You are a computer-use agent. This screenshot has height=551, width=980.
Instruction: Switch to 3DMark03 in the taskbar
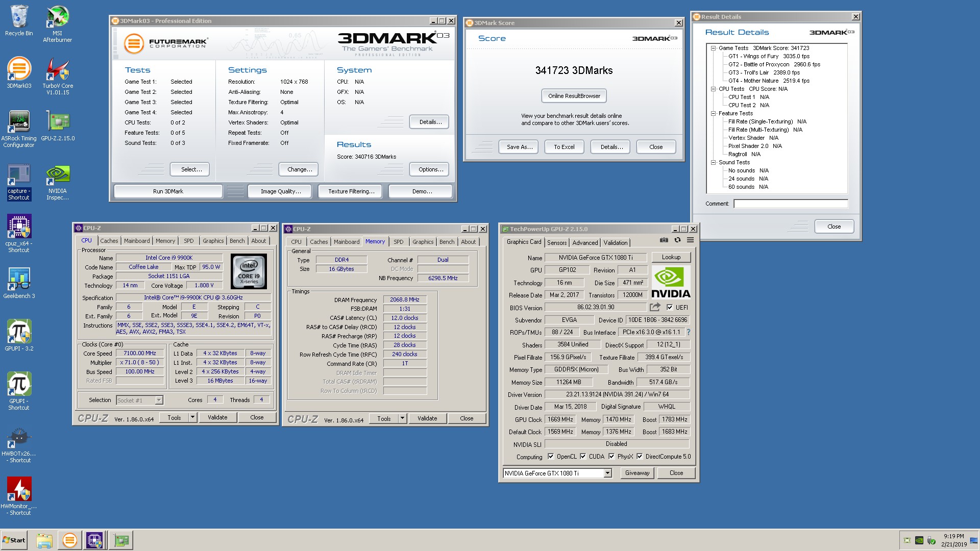pyautogui.click(x=69, y=540)
